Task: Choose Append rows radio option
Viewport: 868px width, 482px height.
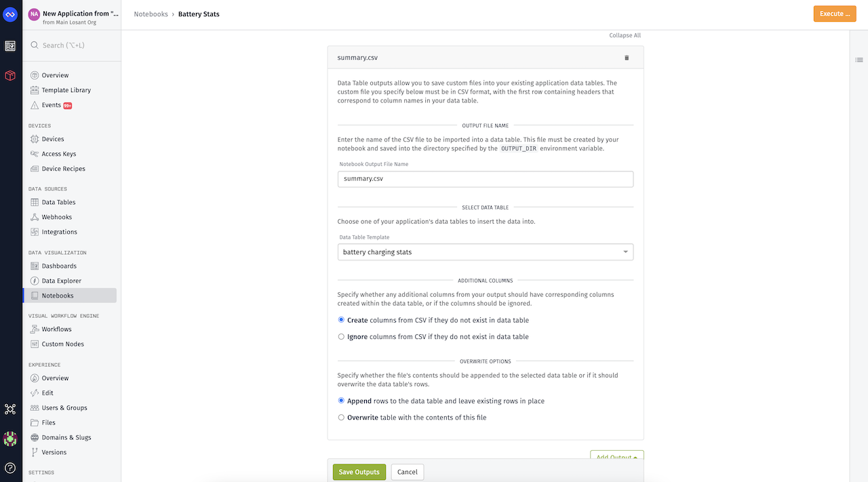Action: click(341, 401)
